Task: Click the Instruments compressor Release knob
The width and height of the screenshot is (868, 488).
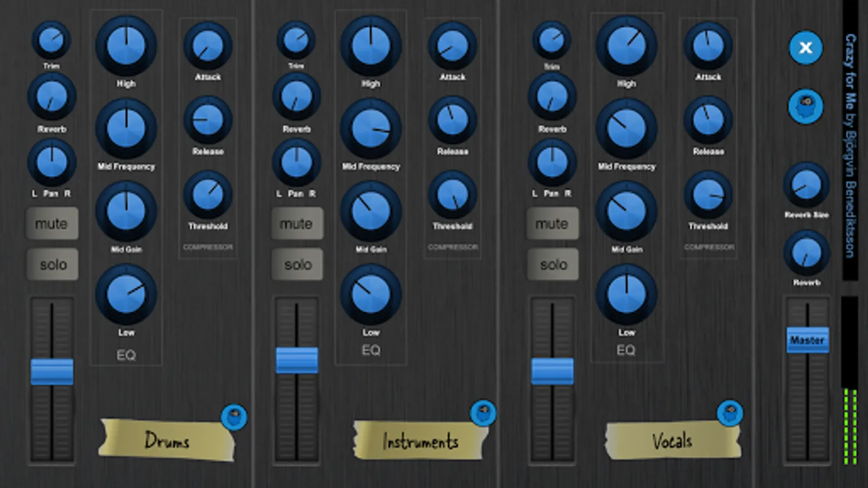Action: point(452,120)
